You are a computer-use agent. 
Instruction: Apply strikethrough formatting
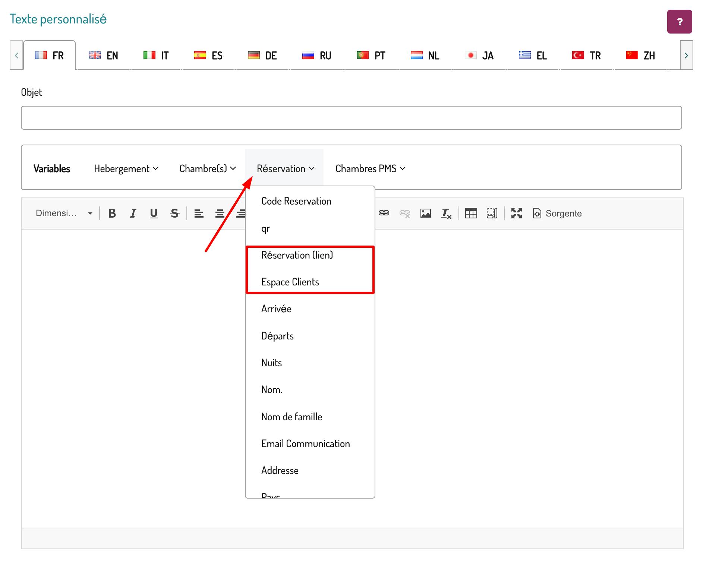(174, 214)
